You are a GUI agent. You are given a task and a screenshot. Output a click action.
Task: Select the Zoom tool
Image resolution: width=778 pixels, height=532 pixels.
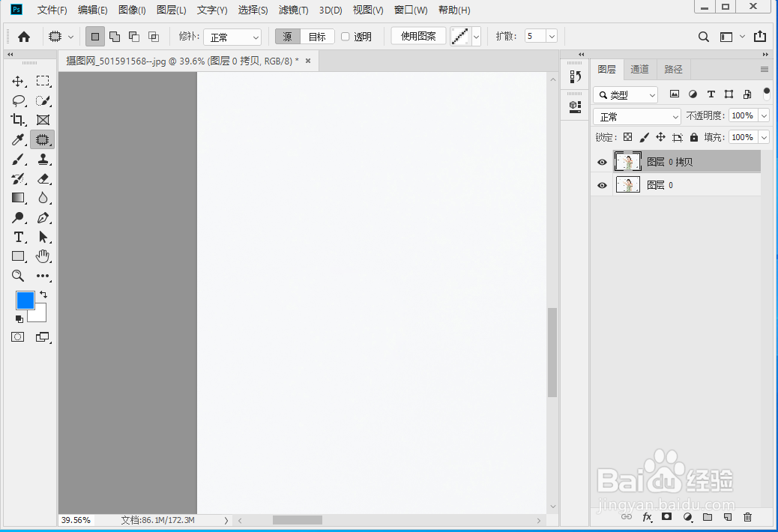(x=18, y=276)
